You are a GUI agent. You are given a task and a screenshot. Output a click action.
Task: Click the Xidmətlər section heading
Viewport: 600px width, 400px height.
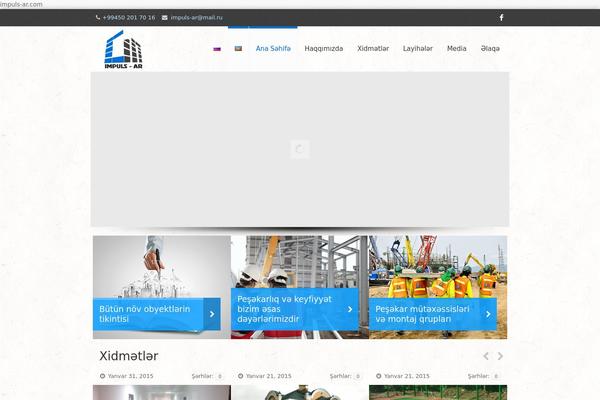click(x=129, y=356)
